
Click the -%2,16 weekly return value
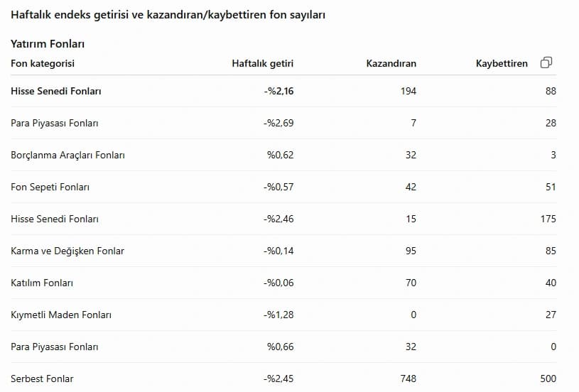pyautogui.click(x=278, y=91)
